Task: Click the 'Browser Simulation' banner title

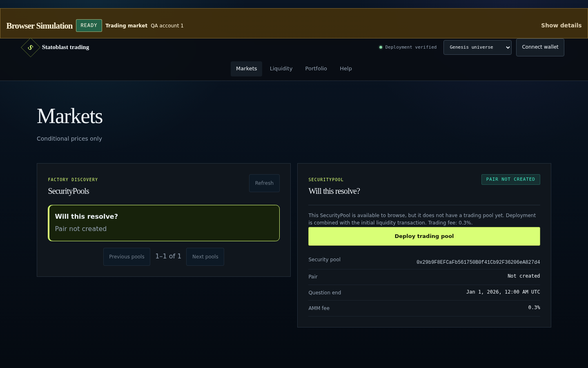Action: click(40, 26)
